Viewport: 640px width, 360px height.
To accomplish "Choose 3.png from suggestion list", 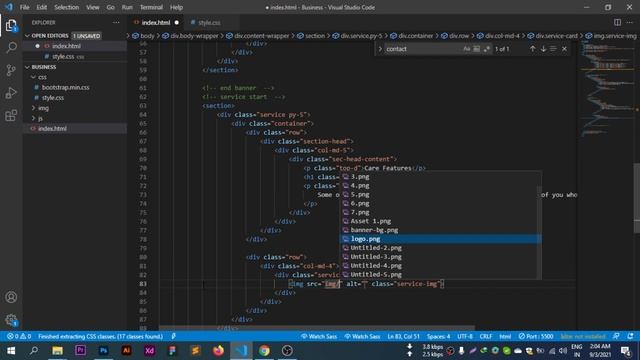I will click(x=440, y=177).
